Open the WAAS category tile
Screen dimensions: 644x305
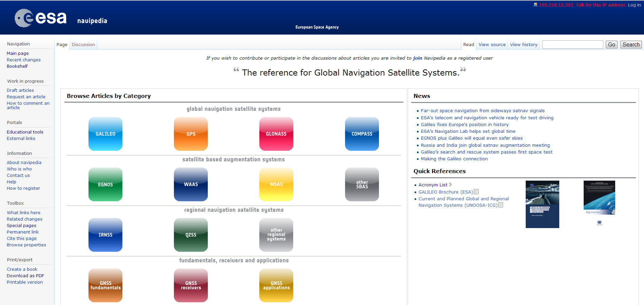coord(191,184)
